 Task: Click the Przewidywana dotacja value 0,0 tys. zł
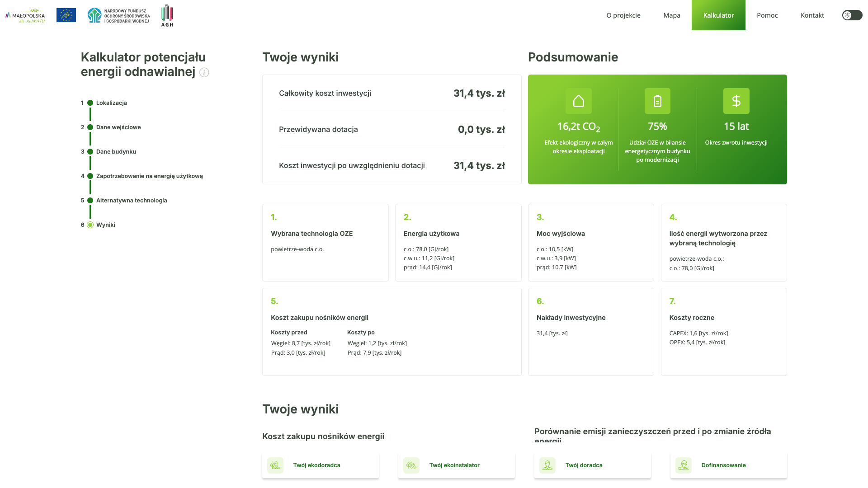[x=481, y=130]
